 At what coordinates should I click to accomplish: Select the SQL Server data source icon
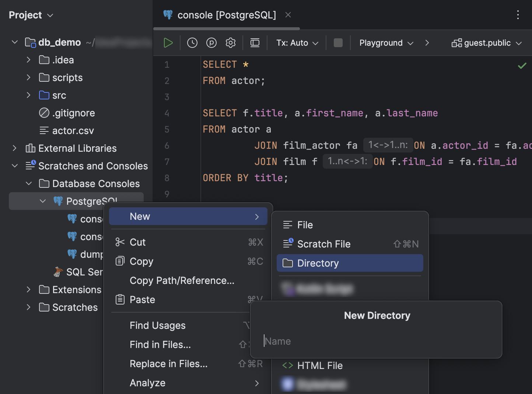point(58,272)
